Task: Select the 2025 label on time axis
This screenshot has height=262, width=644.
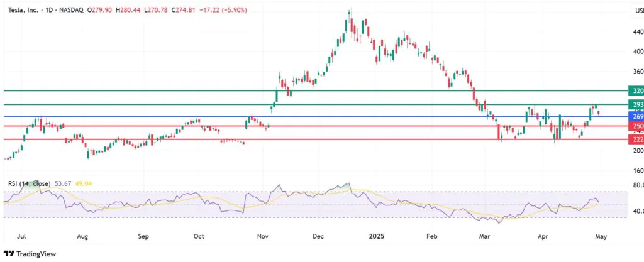Action: [x=376, y=237]
